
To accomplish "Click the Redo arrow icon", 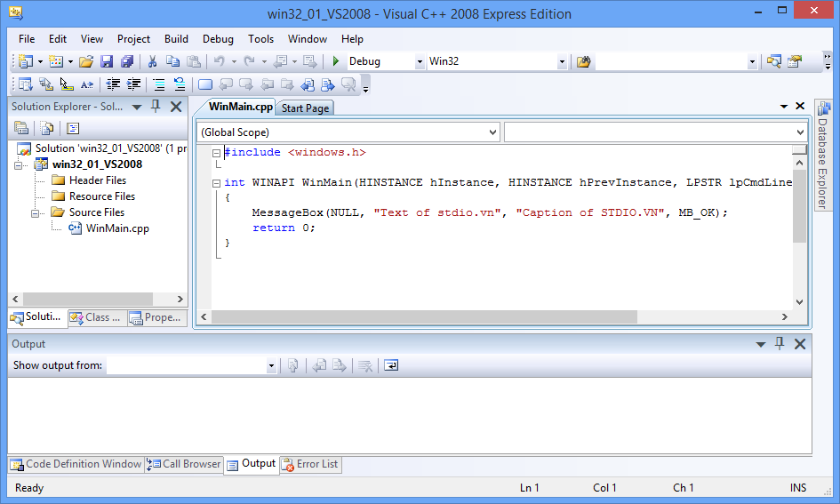I will click(x=249, y=61).
